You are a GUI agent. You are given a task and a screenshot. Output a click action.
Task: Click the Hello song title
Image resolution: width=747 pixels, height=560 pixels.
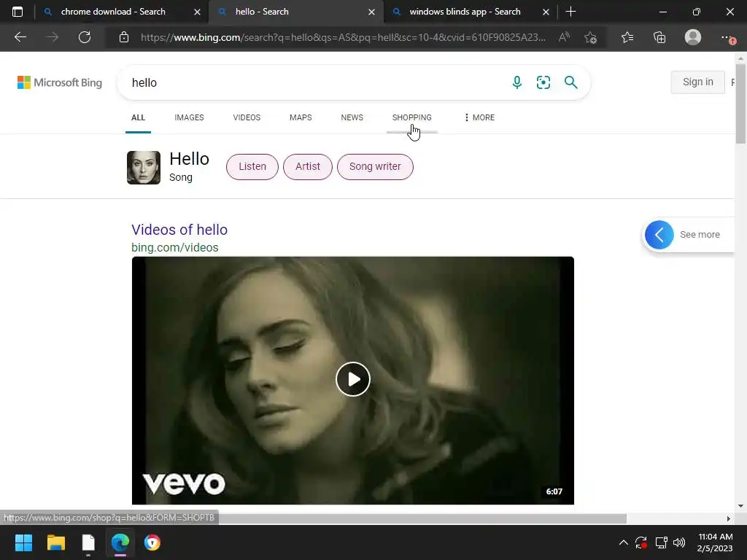point(189,159)
